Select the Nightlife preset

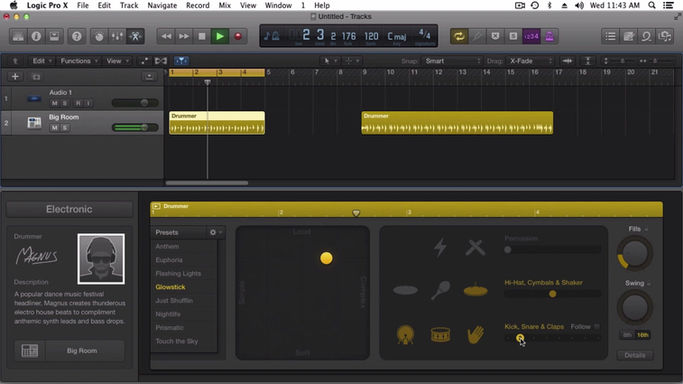coord(168,314)
